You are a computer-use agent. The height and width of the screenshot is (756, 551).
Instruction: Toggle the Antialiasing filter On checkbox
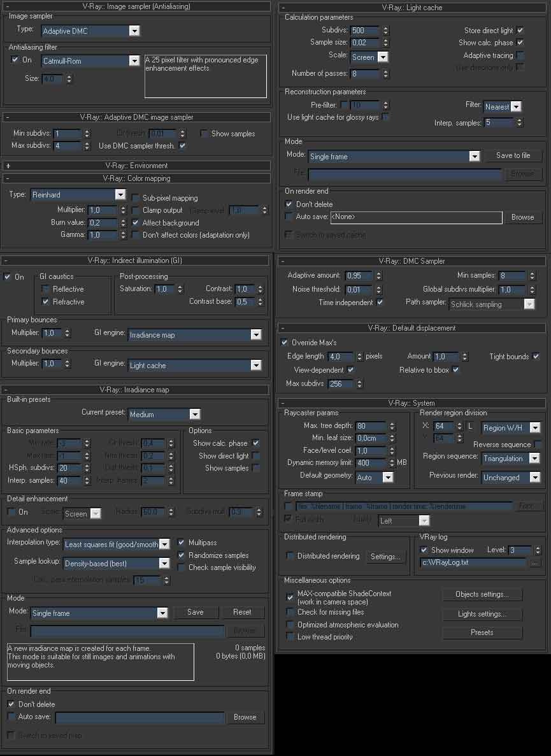point(15,60)
